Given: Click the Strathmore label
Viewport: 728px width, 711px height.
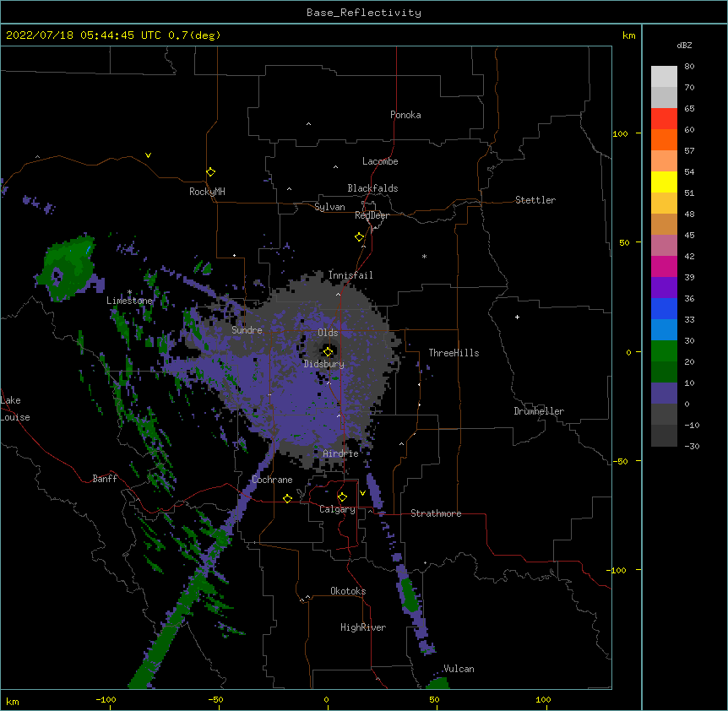Looking at the screenshot, I should click(x=436, y=513).
